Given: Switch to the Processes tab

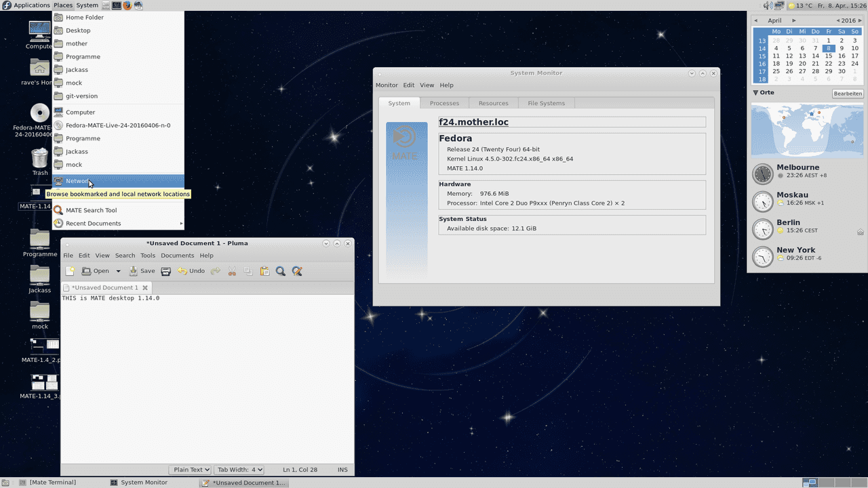Looking at the screenshot, I should tap(444, 103).
